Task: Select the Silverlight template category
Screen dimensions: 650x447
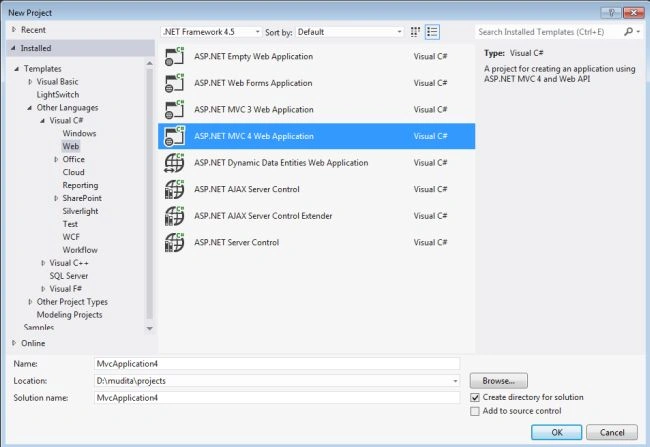Action: click(80, 211)
